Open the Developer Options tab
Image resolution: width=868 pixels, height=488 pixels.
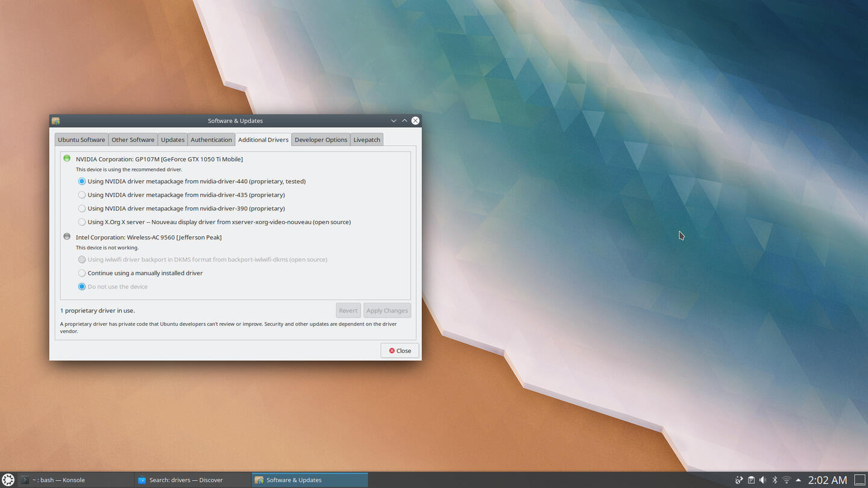[321, 140]
